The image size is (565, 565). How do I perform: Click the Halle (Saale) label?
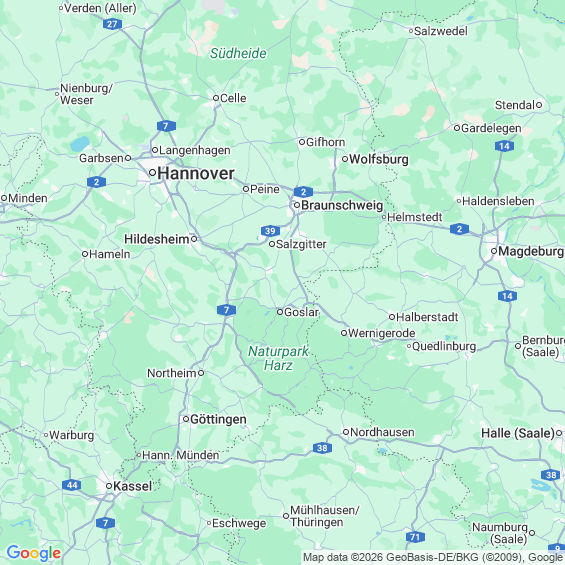tap(518, 433)
